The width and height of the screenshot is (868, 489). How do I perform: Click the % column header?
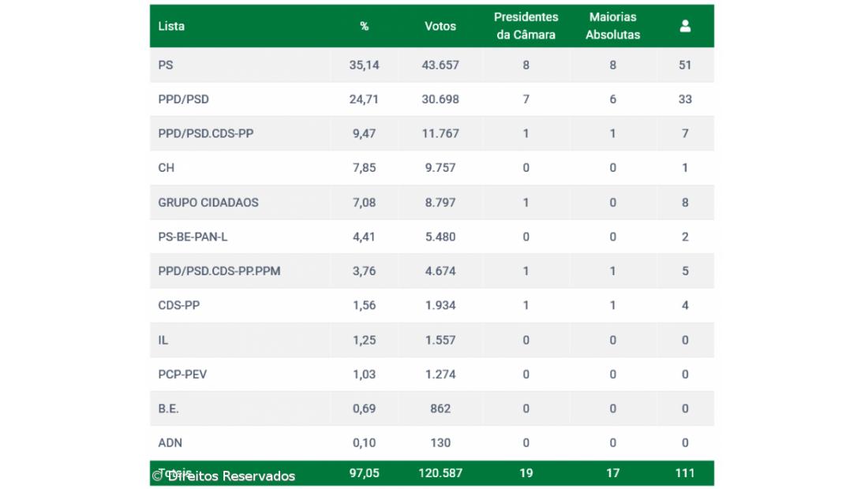pyautogui.click(x=364, y=26)
